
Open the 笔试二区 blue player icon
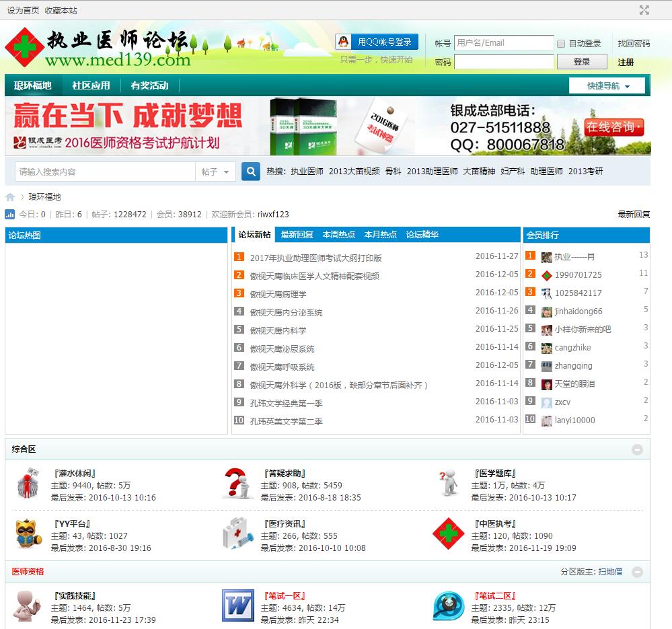[448, 605]
